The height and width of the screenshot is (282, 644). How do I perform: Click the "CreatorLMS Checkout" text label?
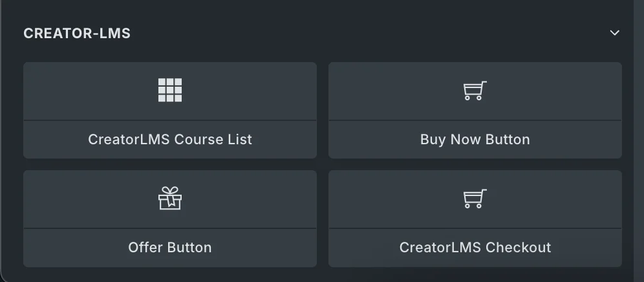pyautogui.click(x=475, y=248)
